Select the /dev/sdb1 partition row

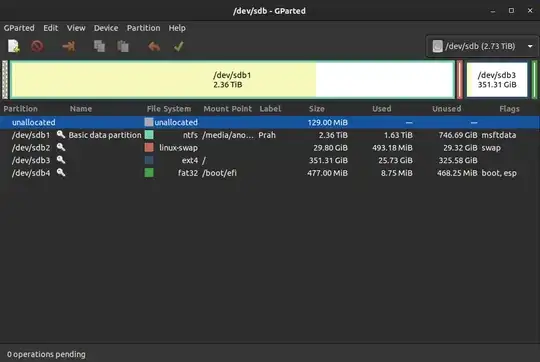pos(270,135)
